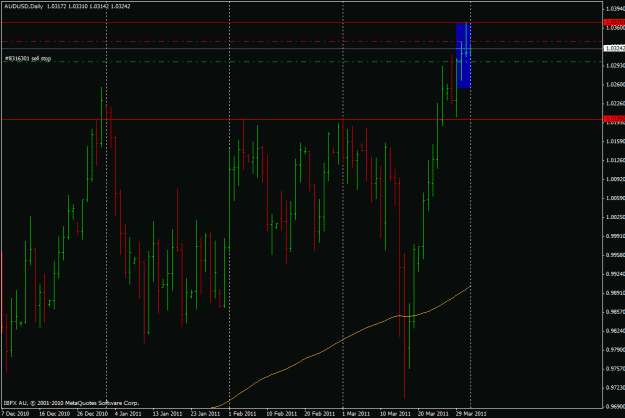Click the 26 Dec 2010 date label
625x418 pixels.
92,414
